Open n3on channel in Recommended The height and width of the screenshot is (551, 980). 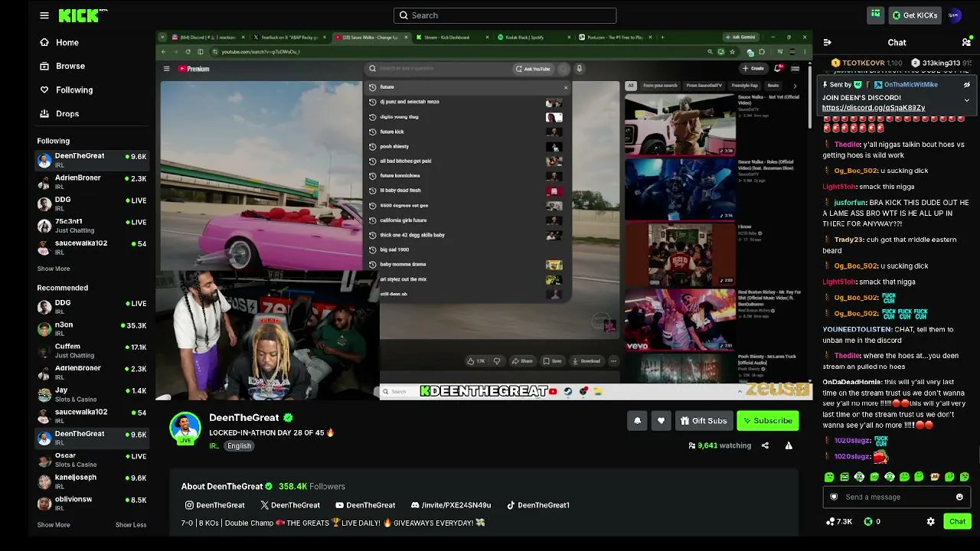(x=92, y=329)
